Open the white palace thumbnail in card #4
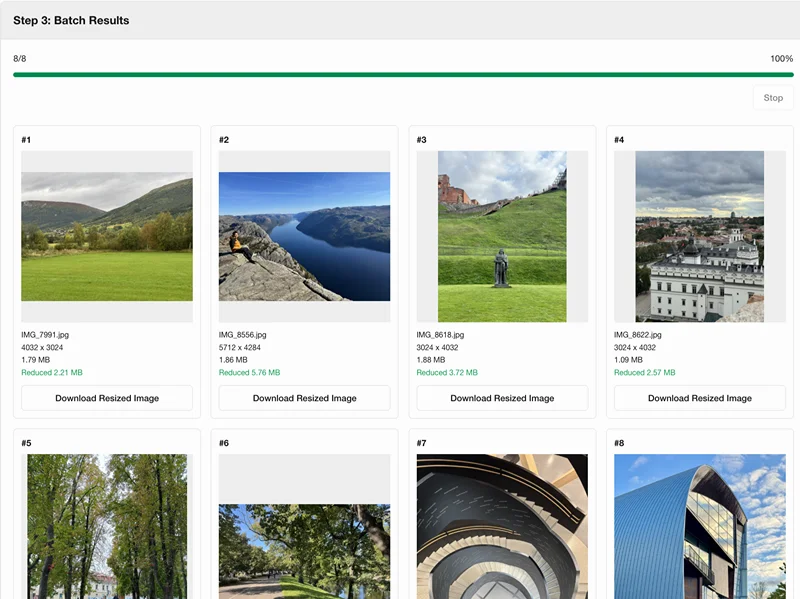 coord(699,236)
